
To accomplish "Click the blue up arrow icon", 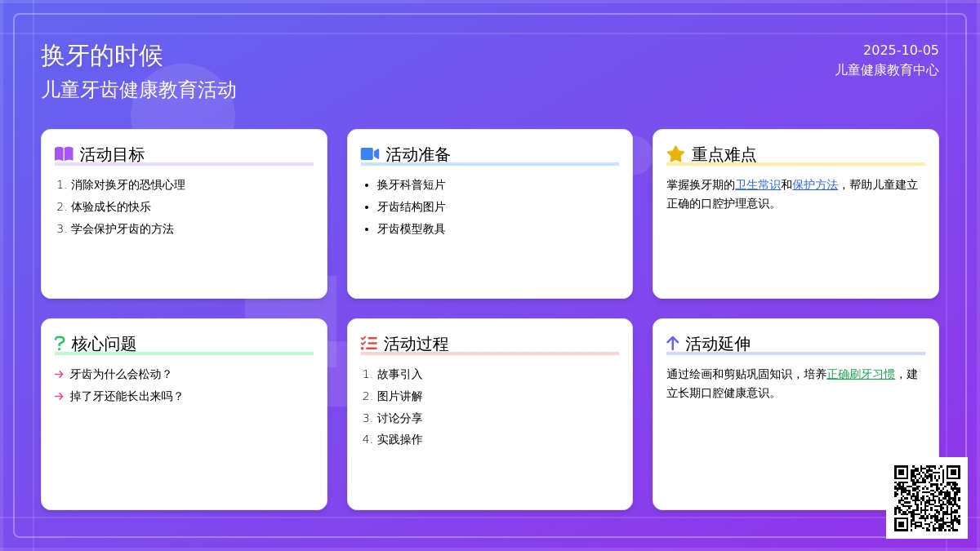I will (673, 344).
